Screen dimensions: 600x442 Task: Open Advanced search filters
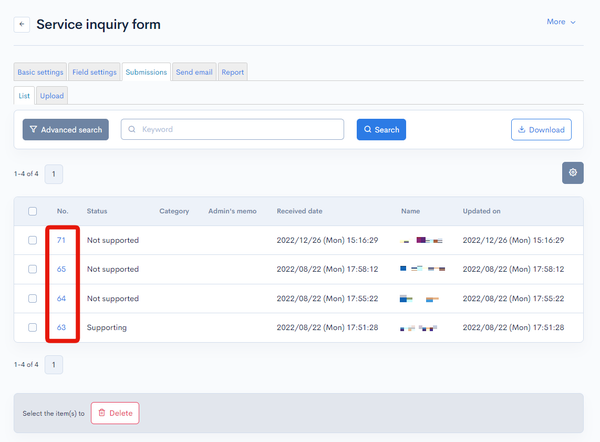(x=65, y=129)
